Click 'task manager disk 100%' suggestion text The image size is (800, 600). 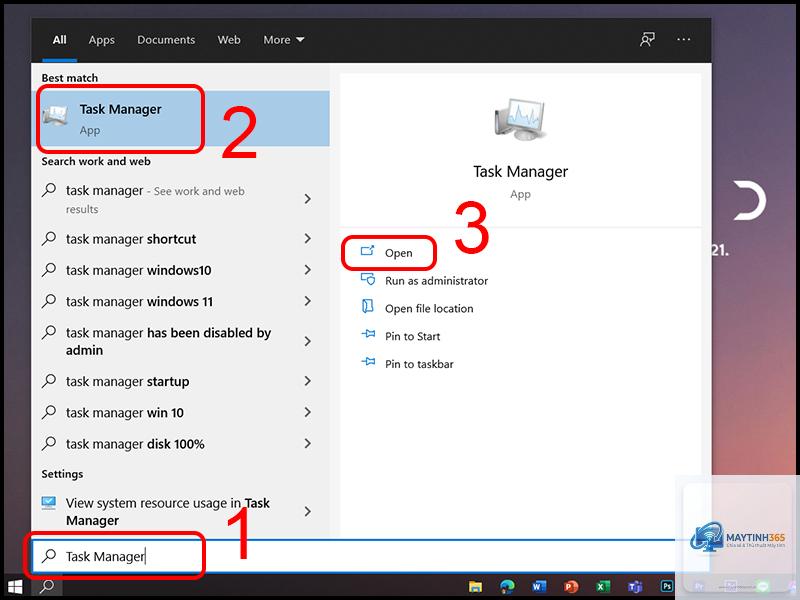click(135, 444)
